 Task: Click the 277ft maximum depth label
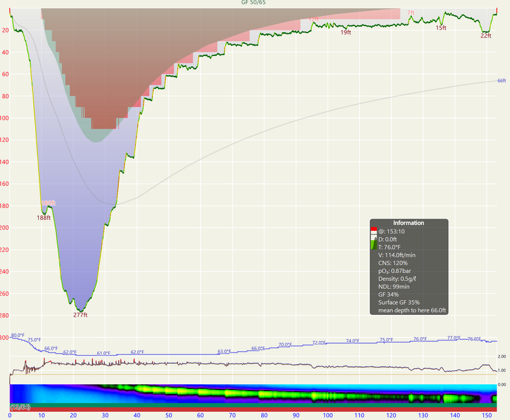[x=80, y=315]
